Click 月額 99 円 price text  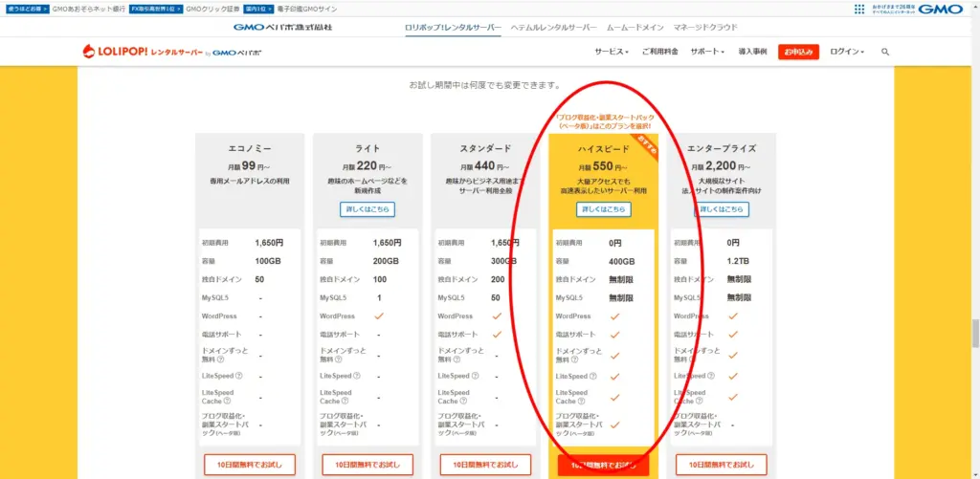click(250, 166)
